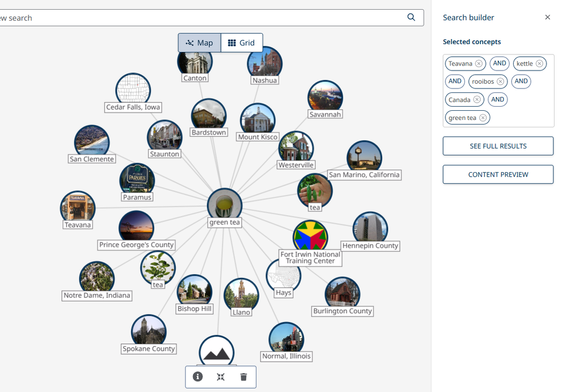Click the search magnifier icon
This screenshot has width=566, height=392.
pos(411,17)
